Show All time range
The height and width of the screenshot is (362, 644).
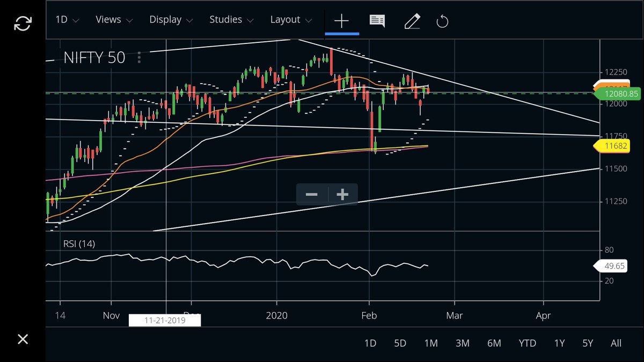tap(616, 343)
